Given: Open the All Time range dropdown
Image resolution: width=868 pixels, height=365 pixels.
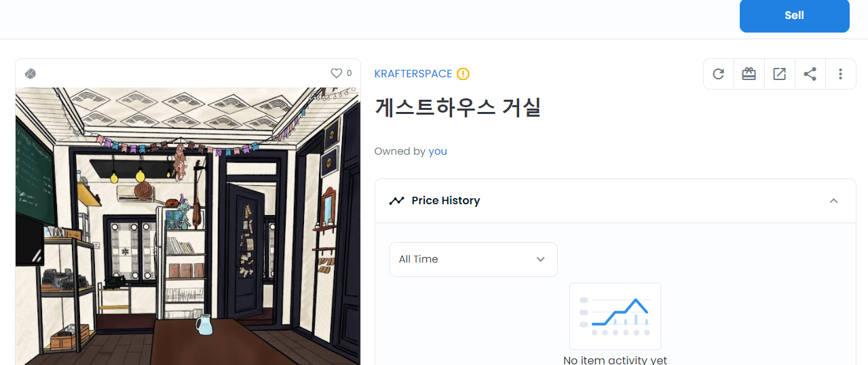Looking at the screenshot, I should pos(473,259).
